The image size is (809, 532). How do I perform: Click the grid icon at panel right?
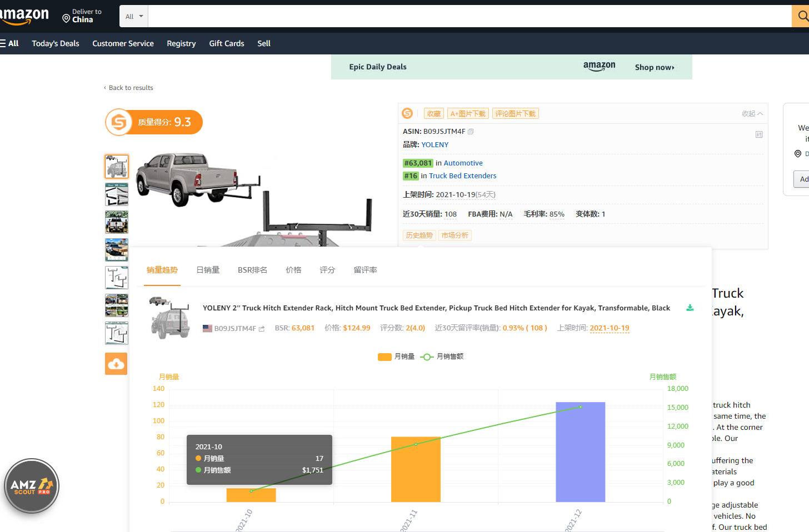pos(759,134)
